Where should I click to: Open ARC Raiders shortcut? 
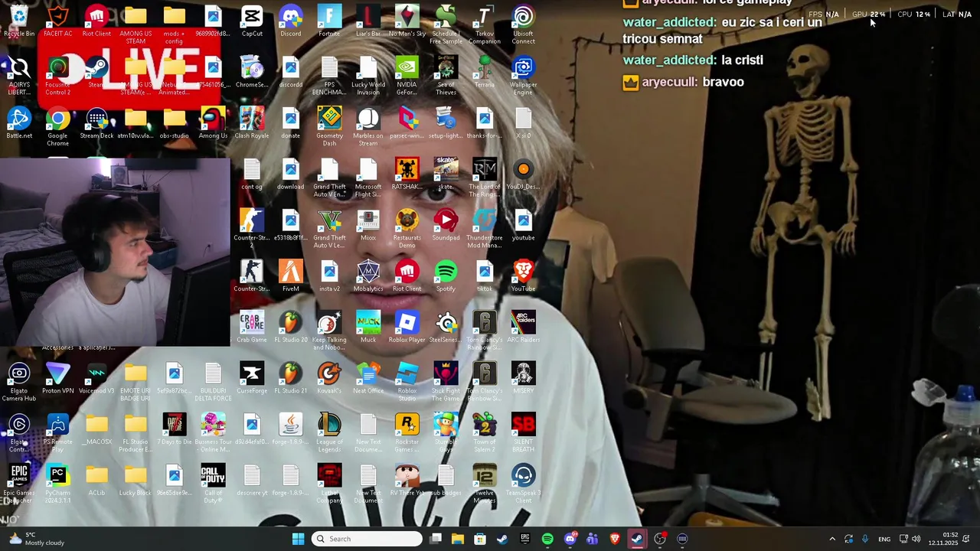pyautogui.click(x=524, y=328)
